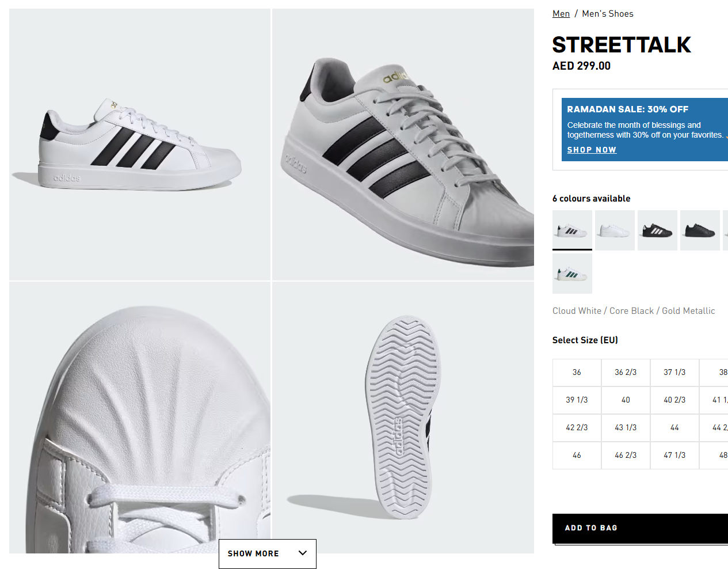Choose size 43 1/3
Viewport: 728px width, 569px height.
(626, 428)
